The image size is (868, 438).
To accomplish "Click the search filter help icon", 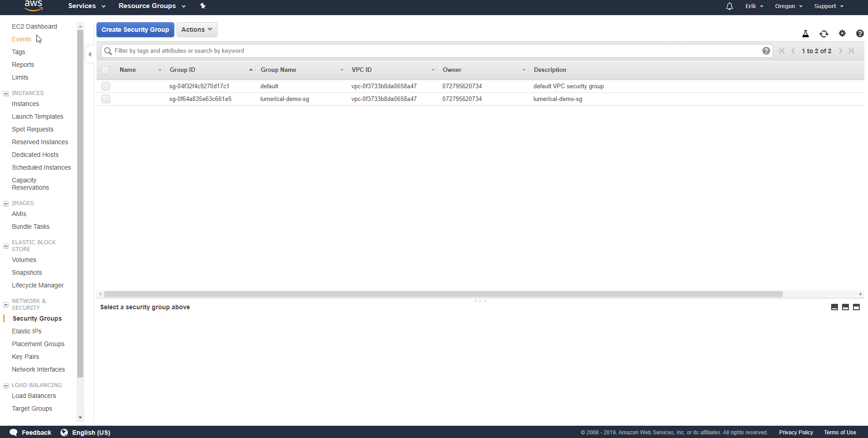I will pyautogui.click(x=766, y=51).
